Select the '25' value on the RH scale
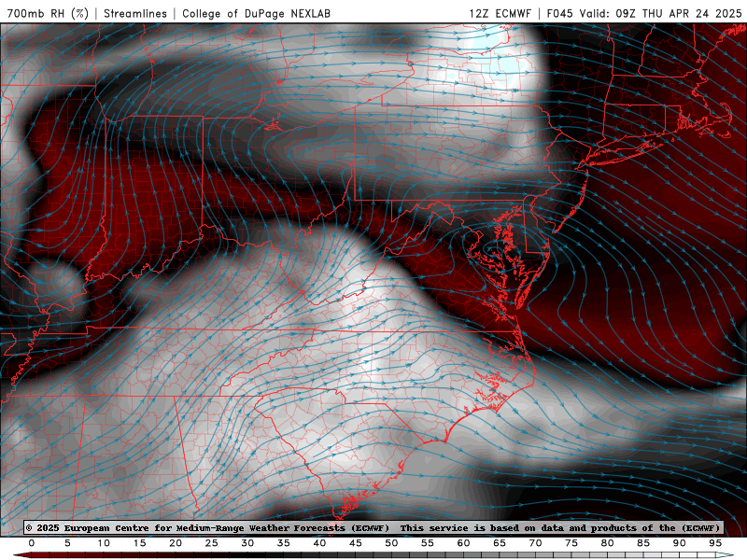 click(x=212, y=543)
